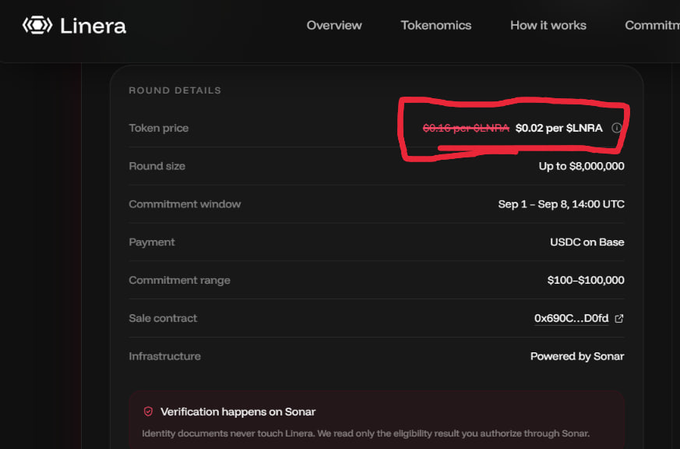Image resolution: width=680 pixels, height=449 pixels.
Task: Click the Payment label
Action: 152,242
